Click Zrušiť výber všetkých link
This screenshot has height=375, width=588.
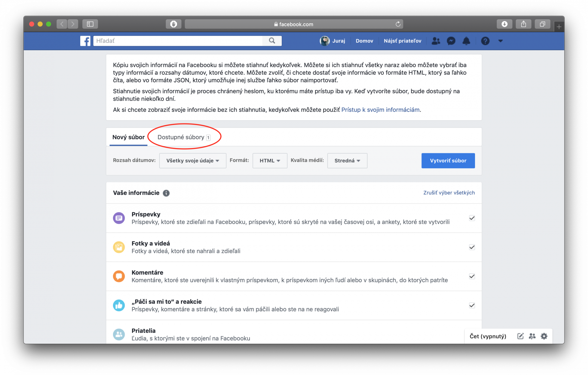pyautogui.click(x=449, y=193)
